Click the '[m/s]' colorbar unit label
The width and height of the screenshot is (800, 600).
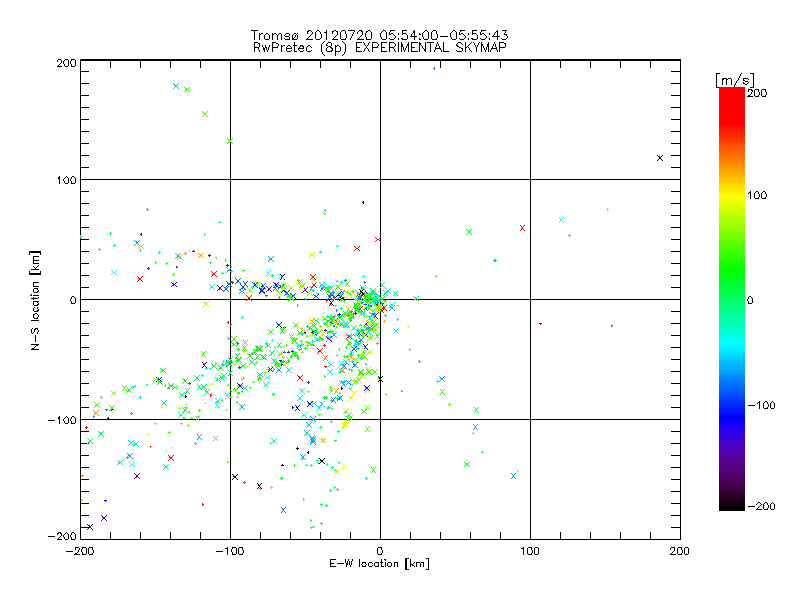coord(735,80)
